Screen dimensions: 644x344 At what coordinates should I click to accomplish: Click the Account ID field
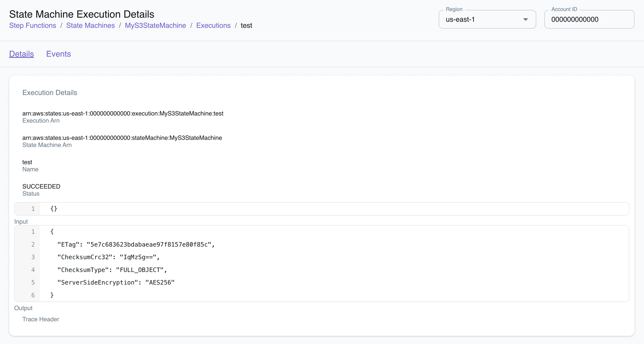(589, 19)
